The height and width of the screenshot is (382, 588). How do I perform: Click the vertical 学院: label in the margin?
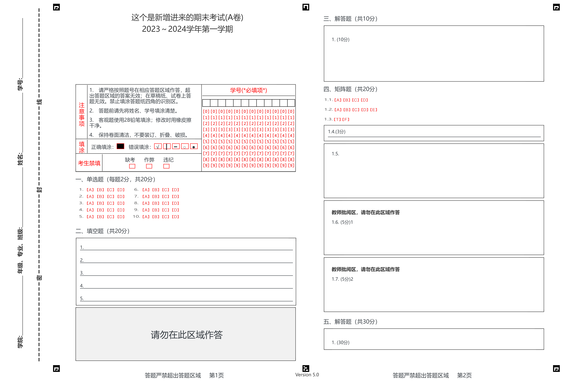point(20,342)
